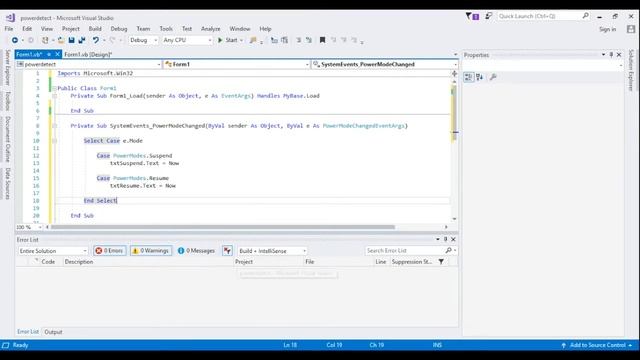This screenshot has width=640, height=360.
Task: Click the Navigate Backward toolbar icon
Action: pyautogui.click(x=15, y=40)
